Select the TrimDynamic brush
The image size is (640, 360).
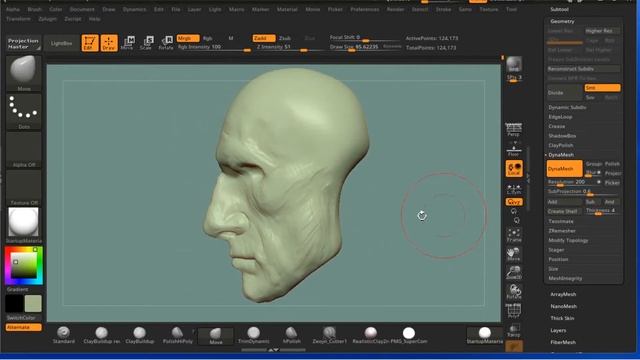[253, 336]
